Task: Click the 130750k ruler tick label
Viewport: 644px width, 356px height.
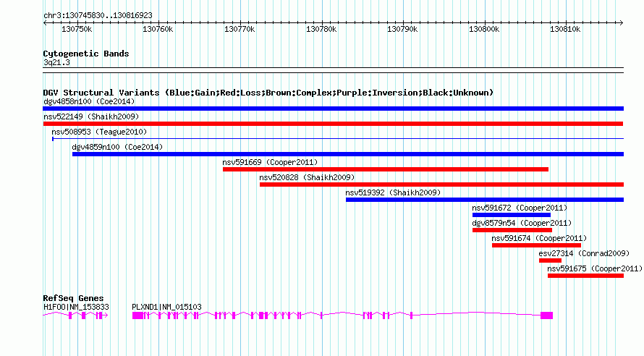Action: (x=77, y=29)
